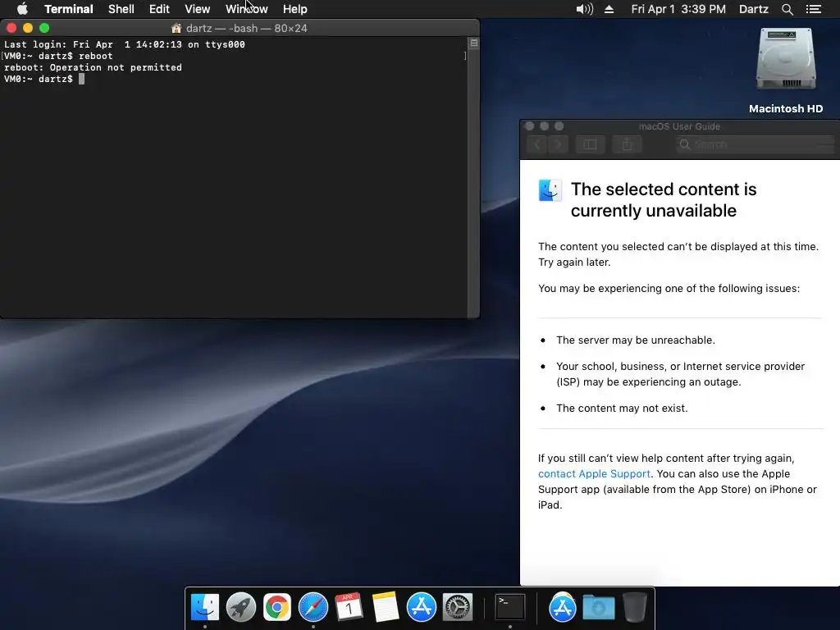The height and width of the screenshot is (630, 840).
Task: Toggle the User Guide sidebar button
Action: coord(590,144)
